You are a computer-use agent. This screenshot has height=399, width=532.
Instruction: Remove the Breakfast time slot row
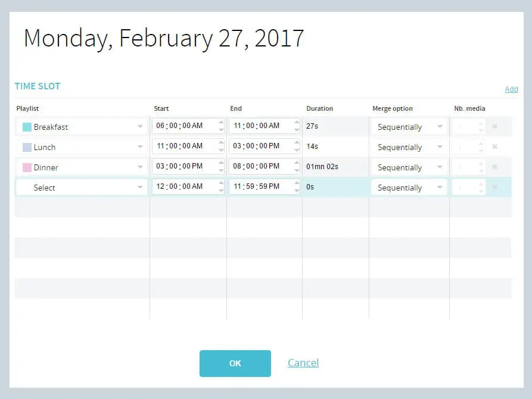tap(494, 126)
